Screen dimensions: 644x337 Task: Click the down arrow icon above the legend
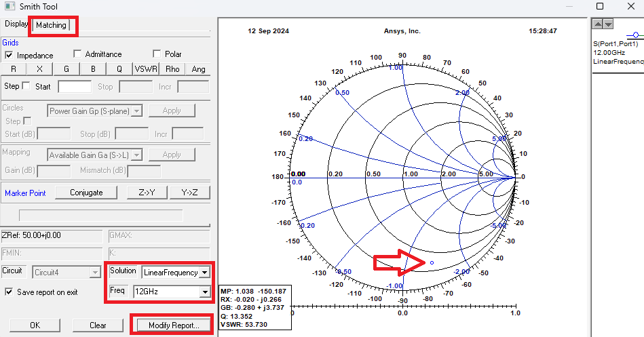click(608, 24)
